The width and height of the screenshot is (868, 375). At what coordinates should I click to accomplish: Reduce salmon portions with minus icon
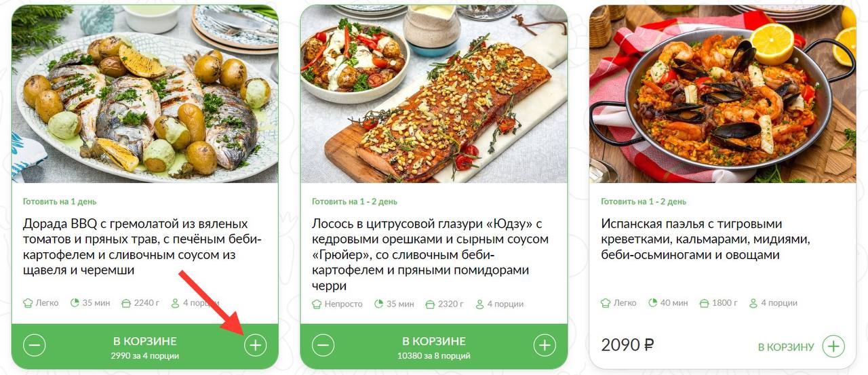pos(323,345)
